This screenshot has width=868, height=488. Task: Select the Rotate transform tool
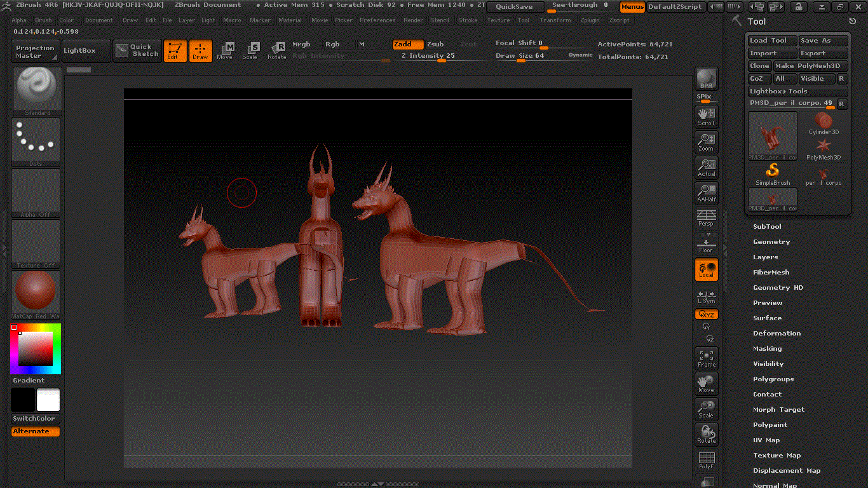point(276,51)
